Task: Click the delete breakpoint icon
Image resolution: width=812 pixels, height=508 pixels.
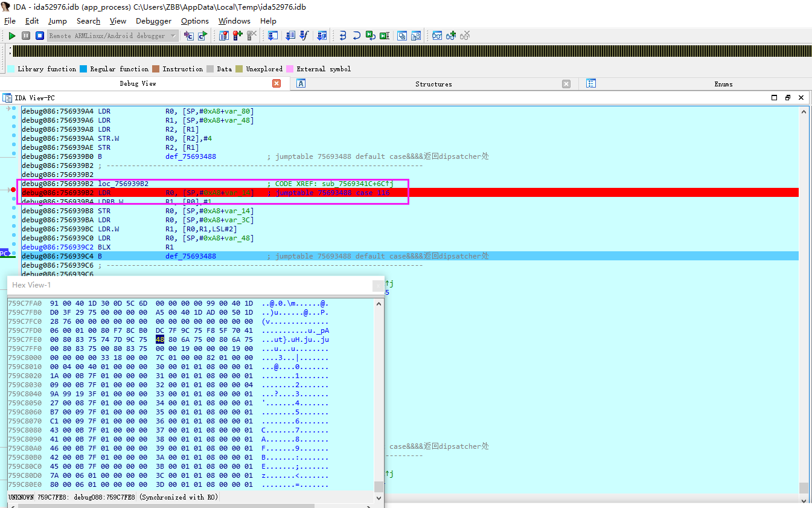Action: point(252,36)
